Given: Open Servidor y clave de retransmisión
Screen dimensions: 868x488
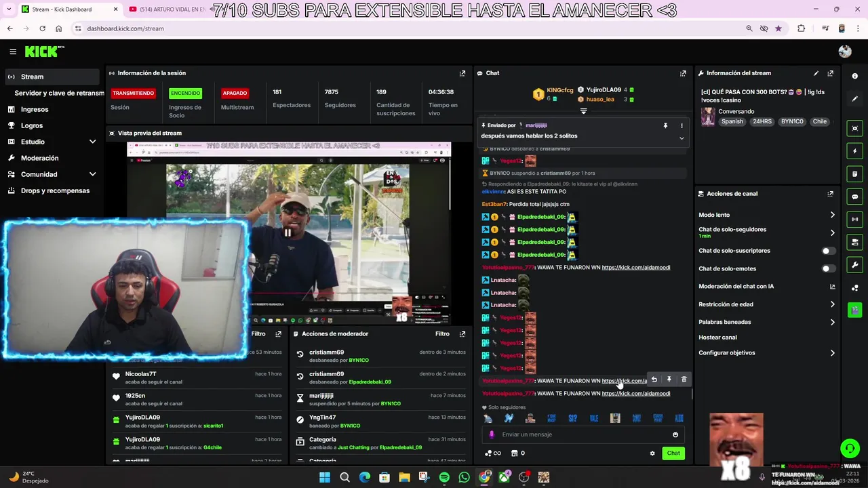Looking at the screenshot, I should (x=60, y=93).
